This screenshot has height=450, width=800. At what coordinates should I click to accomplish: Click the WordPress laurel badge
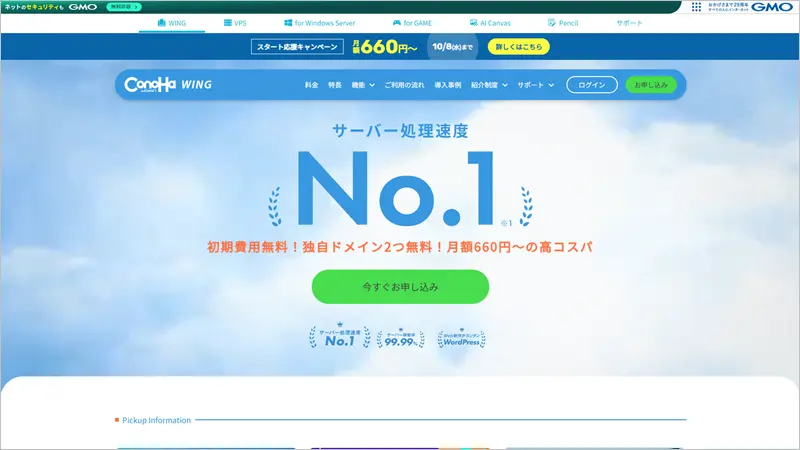[x=461, y=337]
